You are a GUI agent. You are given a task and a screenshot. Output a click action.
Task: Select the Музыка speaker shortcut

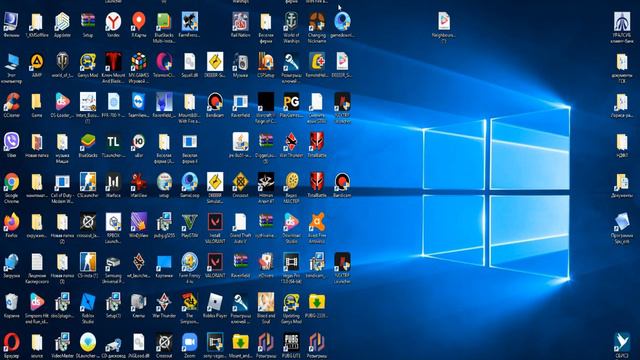[240, 62]
